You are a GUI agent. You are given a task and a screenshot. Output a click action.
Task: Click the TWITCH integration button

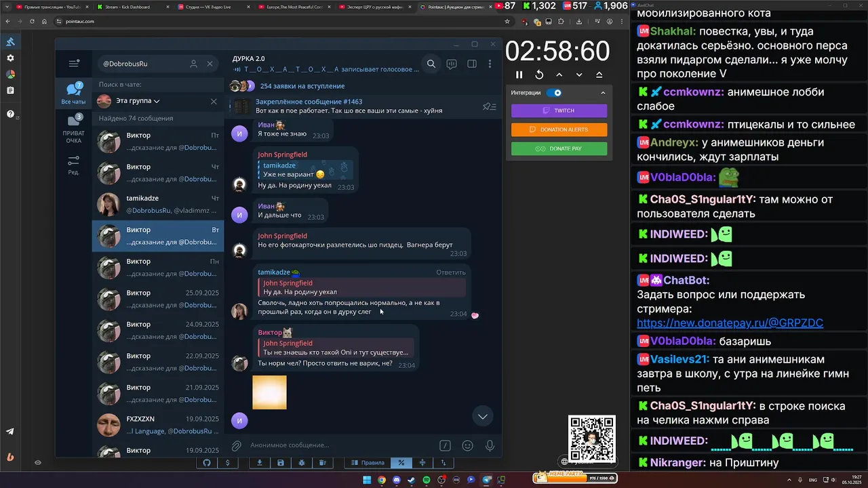click(x=559, y=110)
